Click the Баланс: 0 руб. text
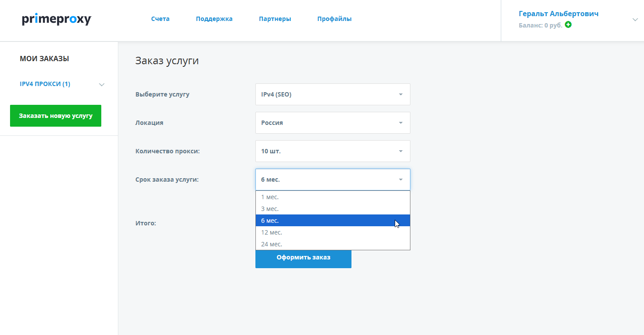644x335 pixels. coord(541,25)
